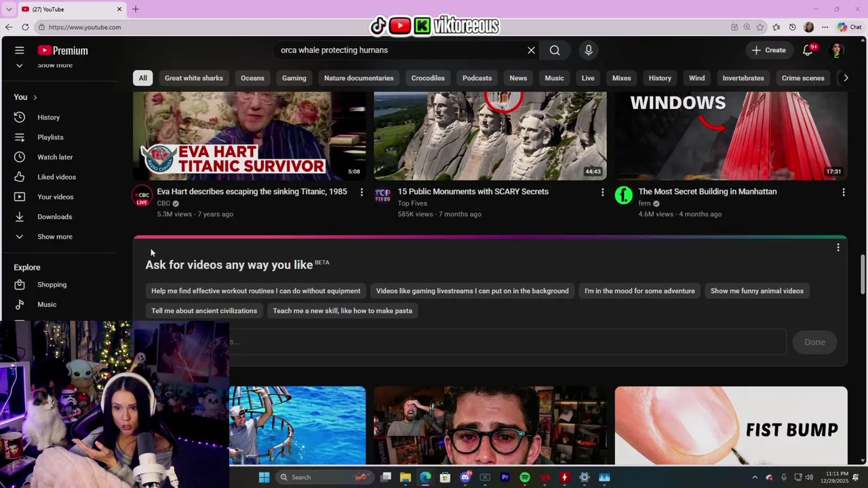This screenshot has width=868, height=488.
Task: Pick Tell me about ancient civilizations
Action: (204, 310)
